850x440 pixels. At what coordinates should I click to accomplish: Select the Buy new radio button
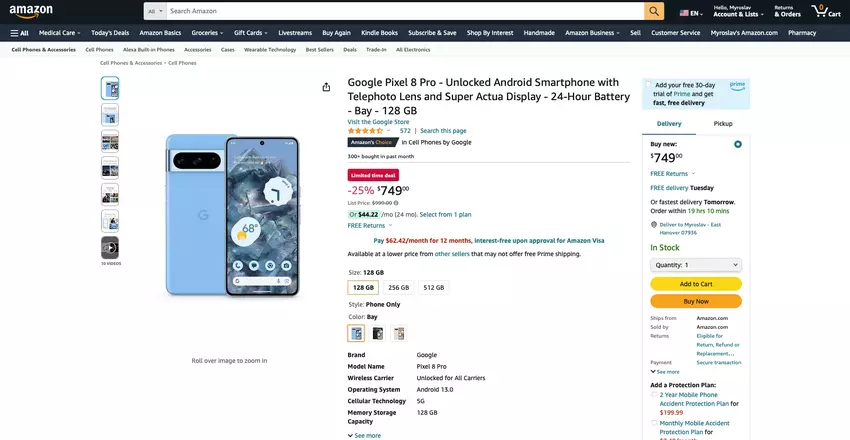(738, 144)
